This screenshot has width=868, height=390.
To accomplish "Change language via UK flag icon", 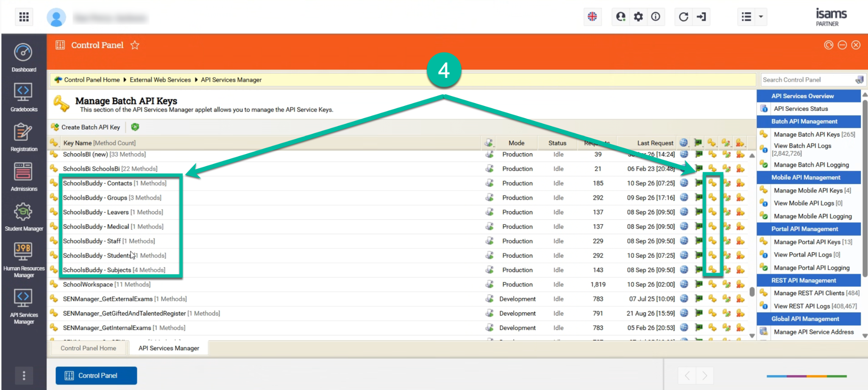I will [x=592, y=17].
